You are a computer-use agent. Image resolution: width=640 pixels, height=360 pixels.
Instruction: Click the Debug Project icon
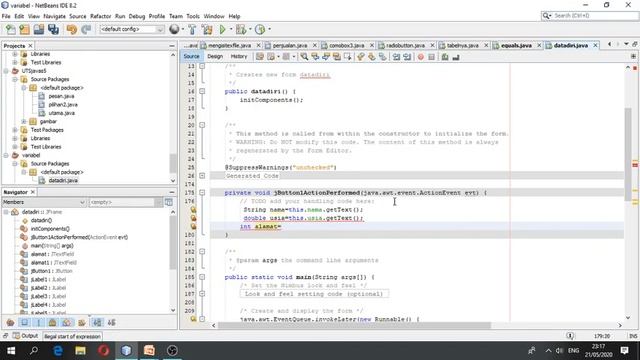pyautogui.click(x=241, y=29)
